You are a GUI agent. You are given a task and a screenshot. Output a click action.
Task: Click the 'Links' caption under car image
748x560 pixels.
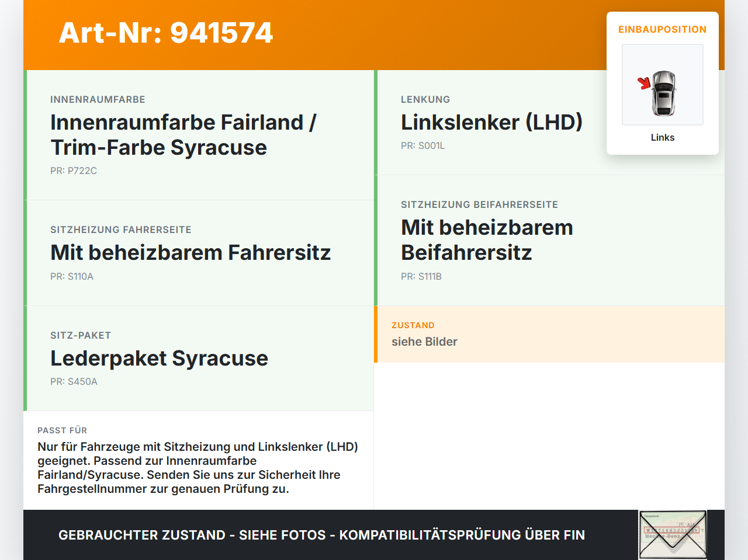(x=663, y=137)
